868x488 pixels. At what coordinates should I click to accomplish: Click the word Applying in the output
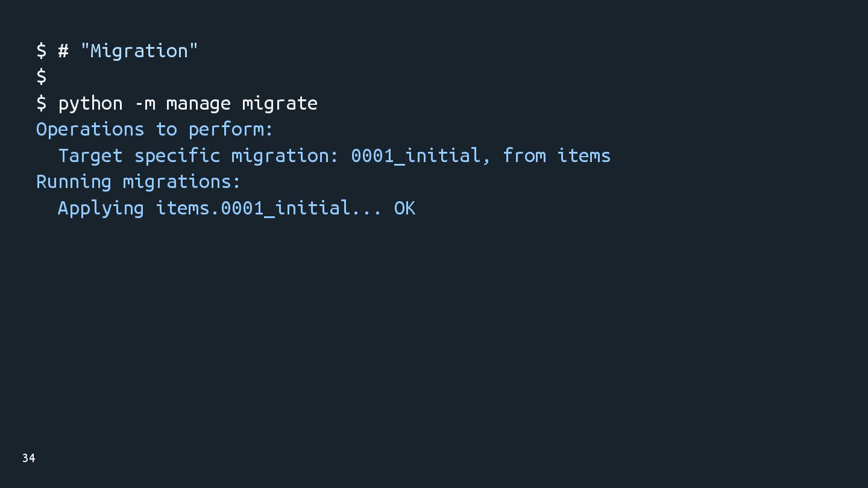pos(101,208)
